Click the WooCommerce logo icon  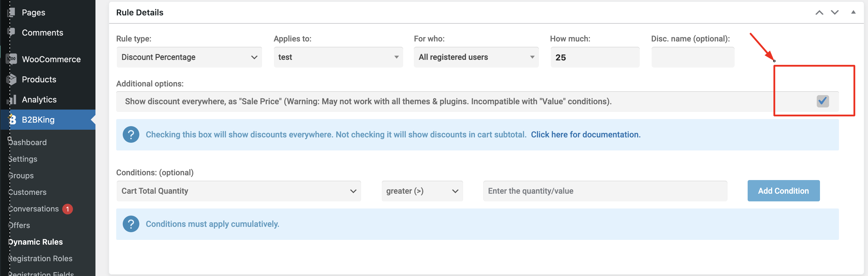click(x=11, y=59)
